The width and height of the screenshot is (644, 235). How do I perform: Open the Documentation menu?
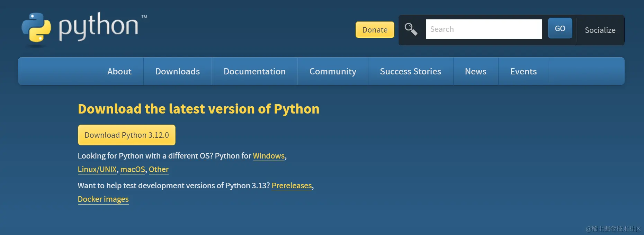pyautogui.click(x=254, y=71)
